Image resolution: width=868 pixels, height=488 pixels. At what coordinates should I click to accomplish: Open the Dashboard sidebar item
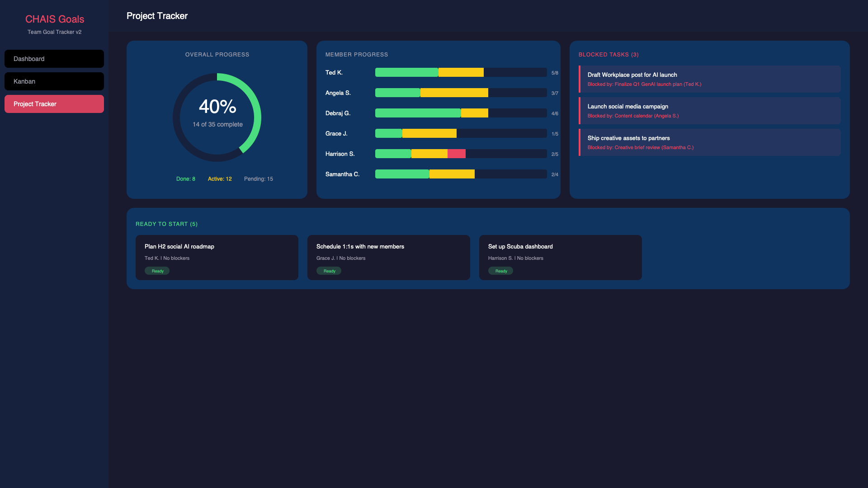tap(54, 59)
